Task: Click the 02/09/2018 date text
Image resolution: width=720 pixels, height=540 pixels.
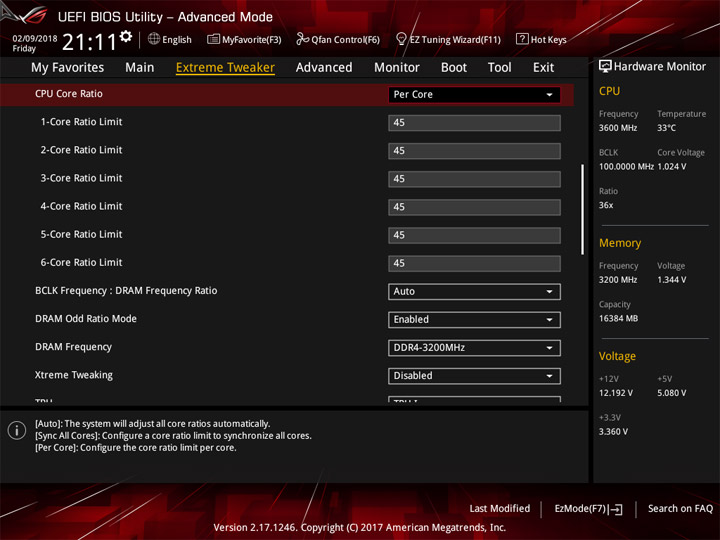Action: (x=34, y=39)
